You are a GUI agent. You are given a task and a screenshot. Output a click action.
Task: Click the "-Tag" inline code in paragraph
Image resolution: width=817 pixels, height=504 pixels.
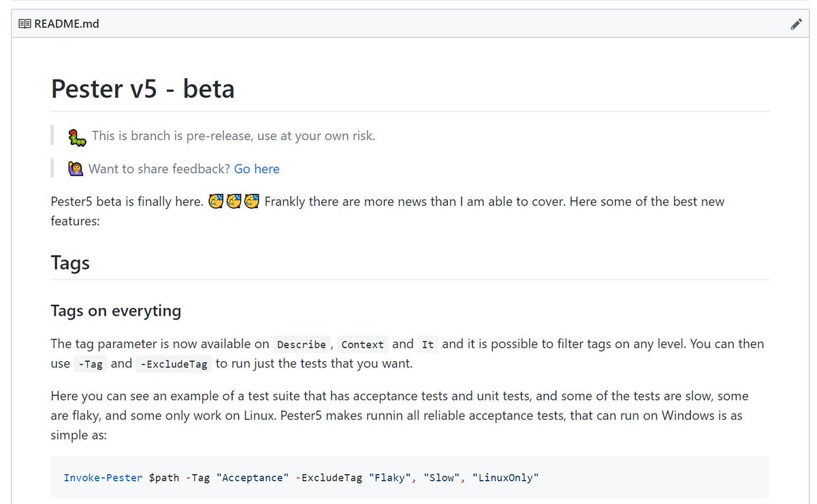91,364
